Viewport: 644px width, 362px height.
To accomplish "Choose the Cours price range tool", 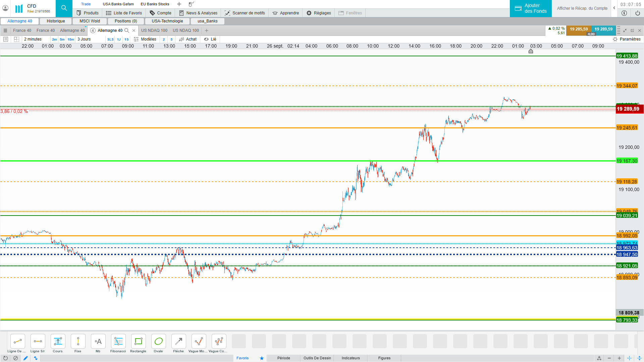I will click(x=58, y=342).
